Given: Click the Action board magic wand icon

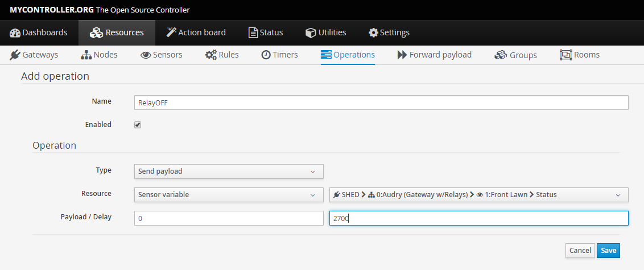Looking at the screenshot, I should point(171,32).
